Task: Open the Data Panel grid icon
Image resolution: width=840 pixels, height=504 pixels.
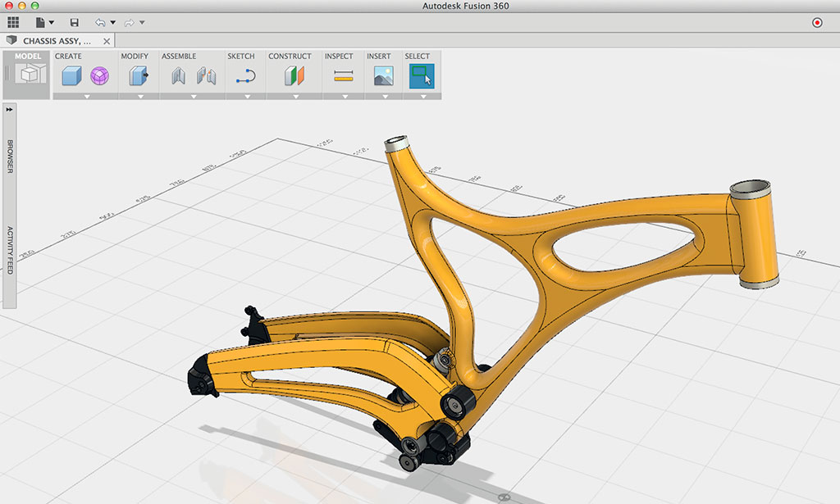Action: [13, 22]
